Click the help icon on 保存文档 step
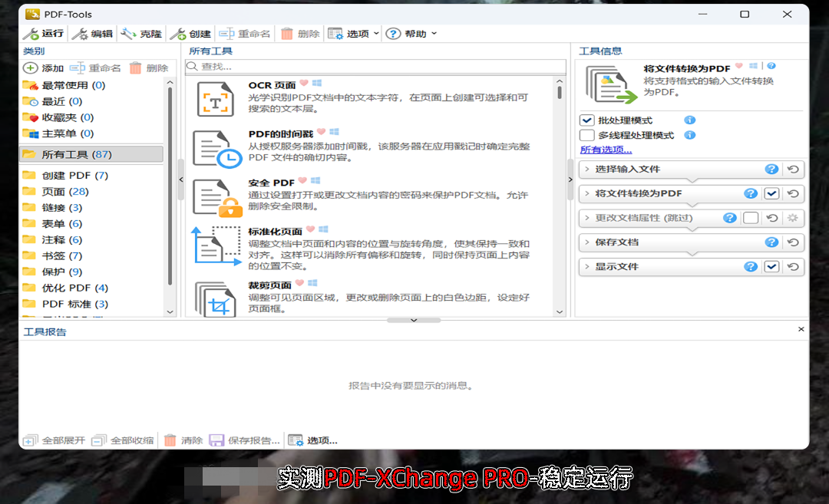This screenshot has height=504, width=829. tap(771, 242)
